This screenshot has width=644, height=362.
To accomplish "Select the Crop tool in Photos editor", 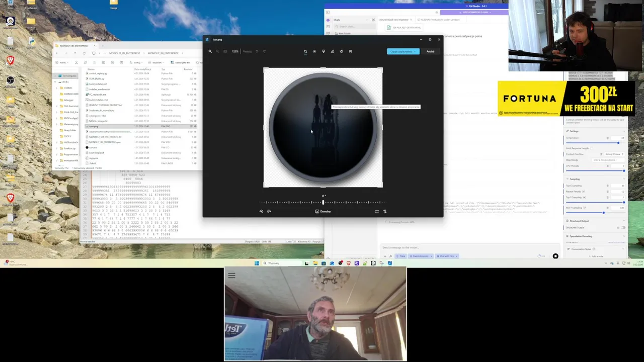I will (x=305, y=51).
